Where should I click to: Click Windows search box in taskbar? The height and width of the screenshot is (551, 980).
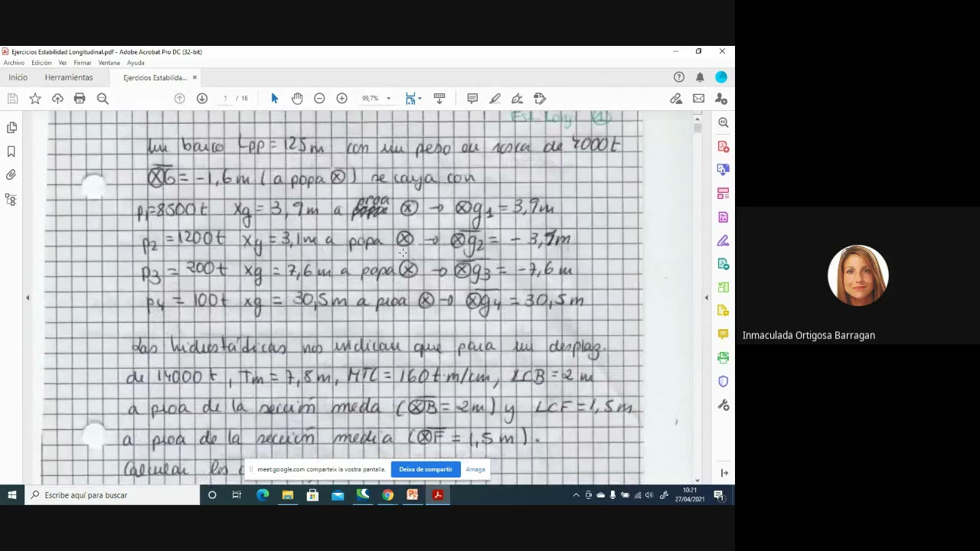click(113, 495)
